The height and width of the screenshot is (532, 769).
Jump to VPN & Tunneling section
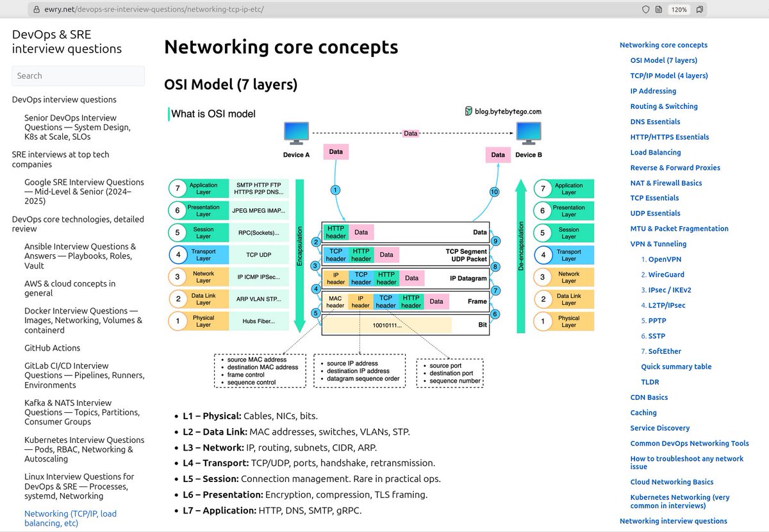click(658, 244)
